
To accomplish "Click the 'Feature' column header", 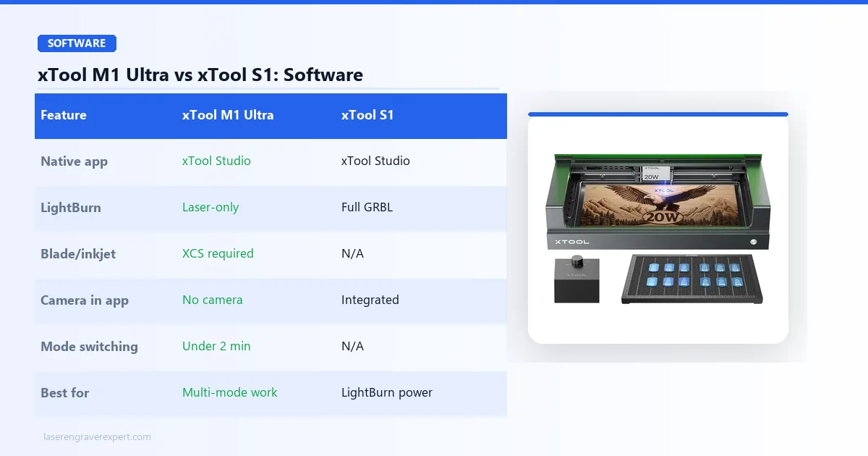I will point(64,115).
